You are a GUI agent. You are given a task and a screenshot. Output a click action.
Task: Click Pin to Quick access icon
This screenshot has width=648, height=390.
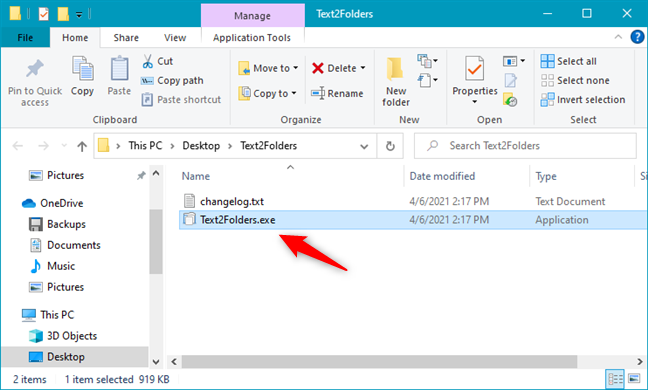(35, 69)
